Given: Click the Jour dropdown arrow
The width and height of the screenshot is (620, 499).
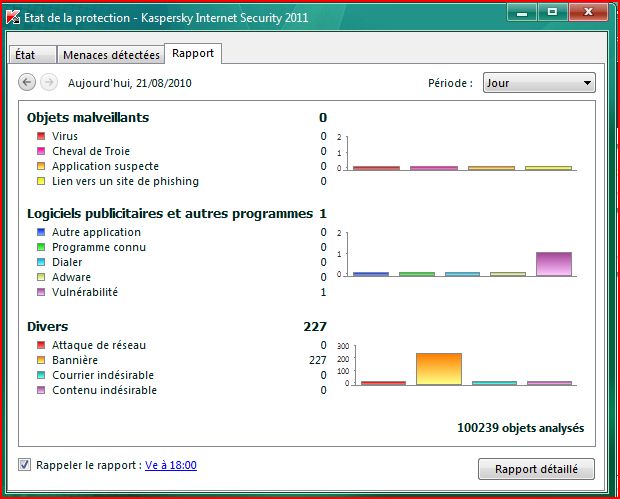Looking at the screenshot, I should coord(587,83).
